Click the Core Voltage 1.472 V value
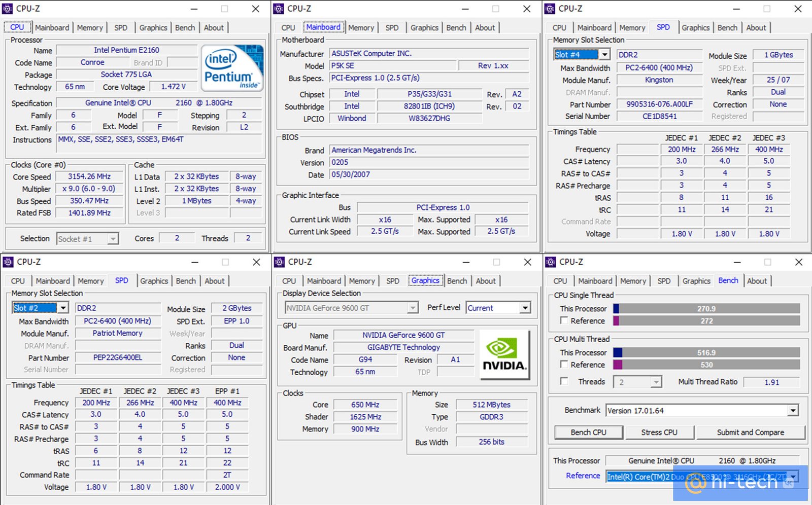The height and width of the screenshot is (505, 812). (174, 87)
